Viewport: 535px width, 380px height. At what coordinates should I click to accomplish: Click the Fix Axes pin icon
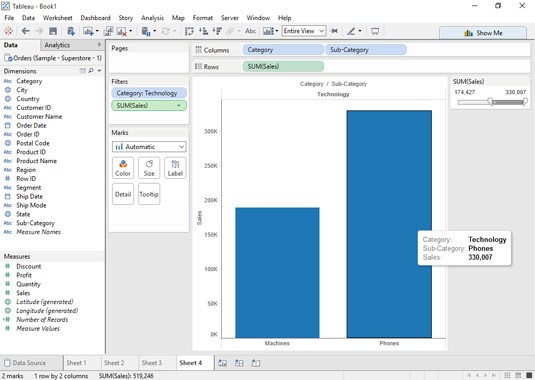(334, 31)
